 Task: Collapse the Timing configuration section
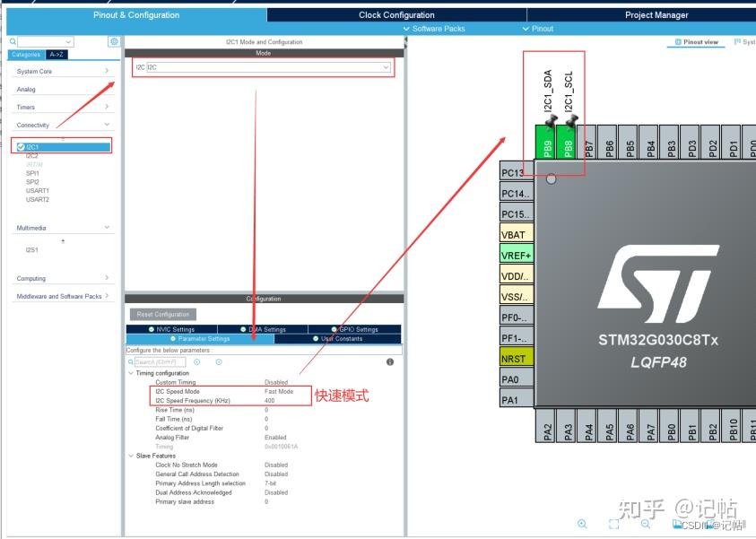(131, 373)
